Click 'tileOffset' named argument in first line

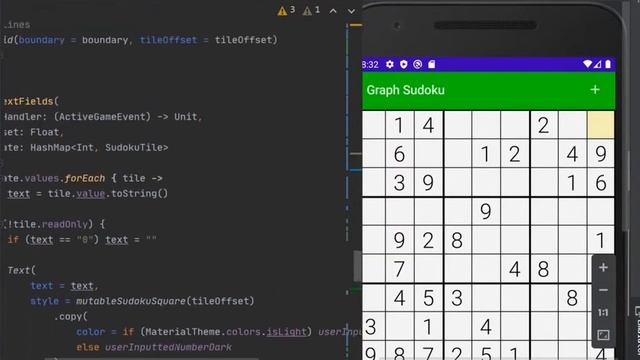point(168,40)
